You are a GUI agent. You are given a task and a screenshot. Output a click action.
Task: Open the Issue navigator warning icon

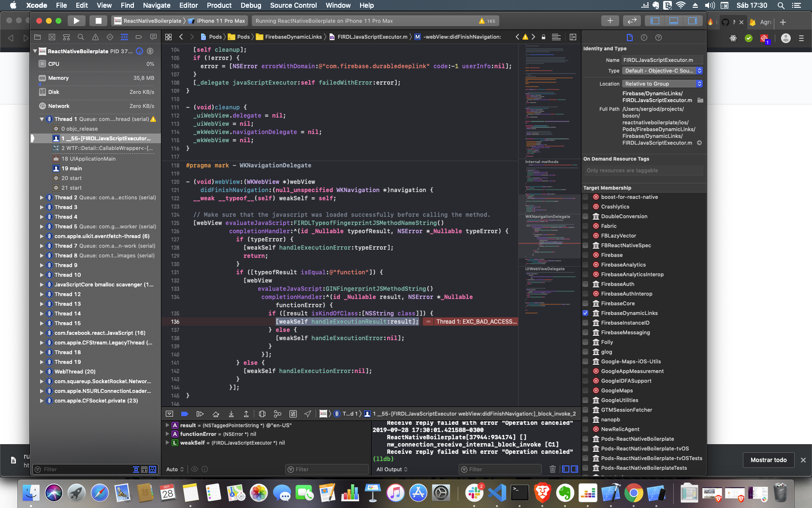point(95,37)
